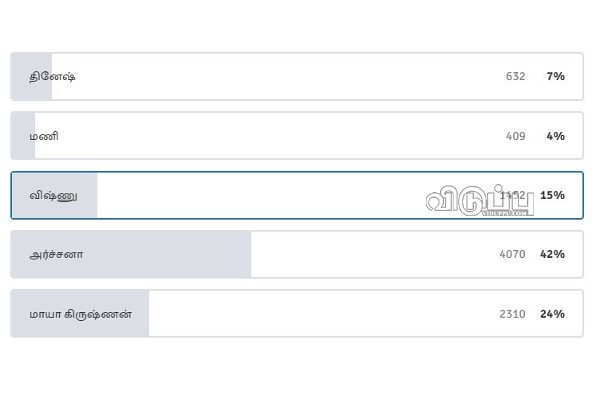Click the 42% result for அர்ச்சனா
Viewport: 600px width, 400px height.
[552, 254]
